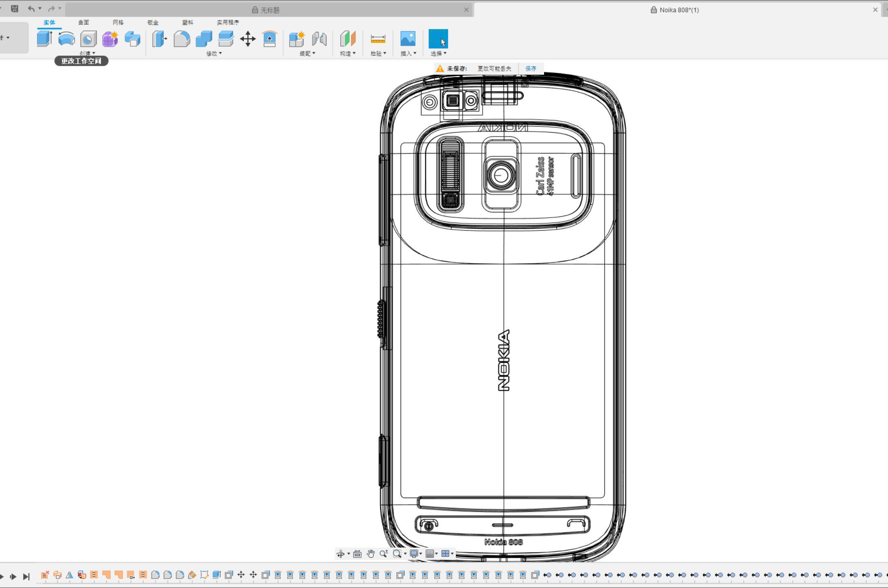Expand the 修改 (Modify) dropdown
The width and height of the screenshot is (888, 588).
(x=214, y=53)
